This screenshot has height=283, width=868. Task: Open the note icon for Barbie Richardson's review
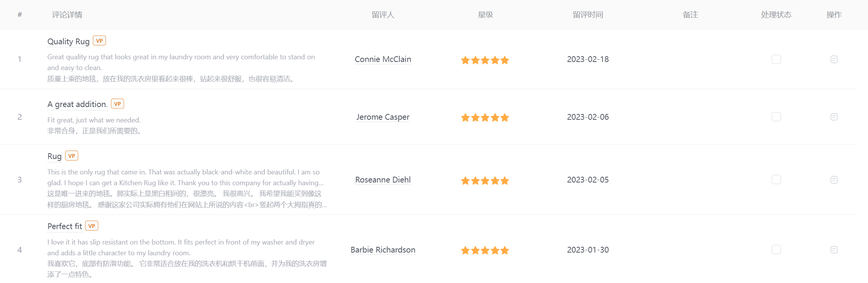834,250
